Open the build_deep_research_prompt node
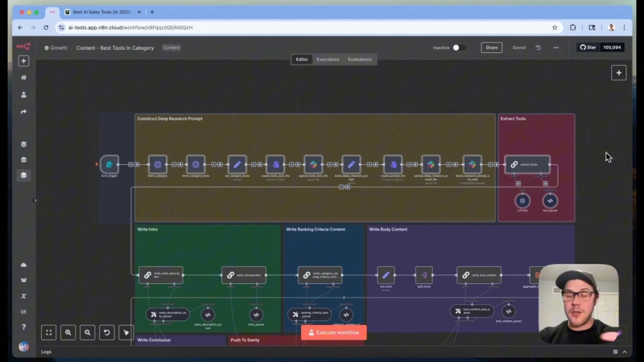Screen dimensions: 644x362 (351, 164)
